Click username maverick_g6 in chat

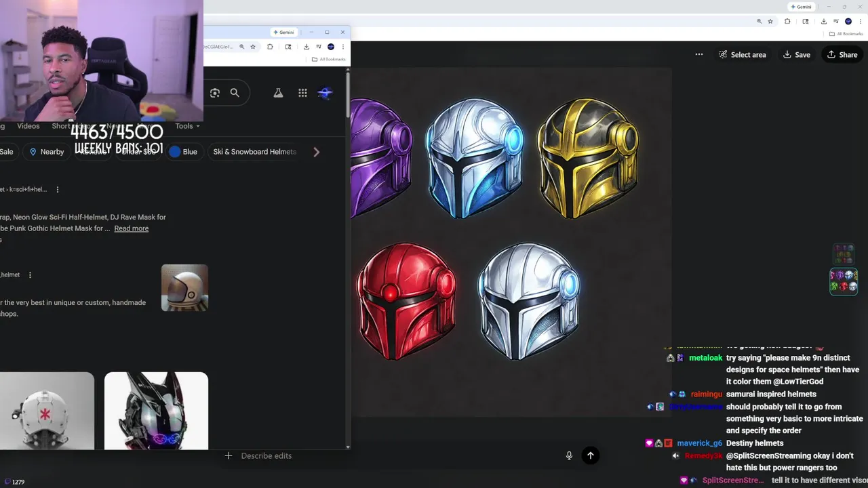click(700, 443)
